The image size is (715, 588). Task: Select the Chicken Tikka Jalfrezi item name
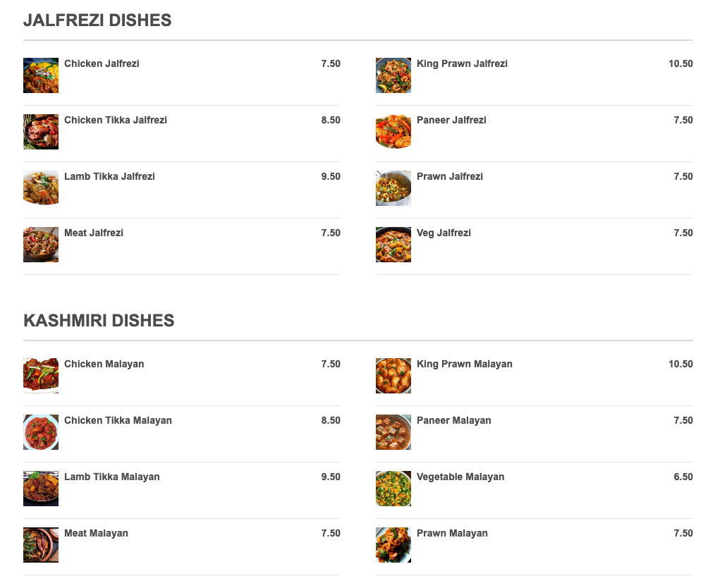[x=116, y=120]
